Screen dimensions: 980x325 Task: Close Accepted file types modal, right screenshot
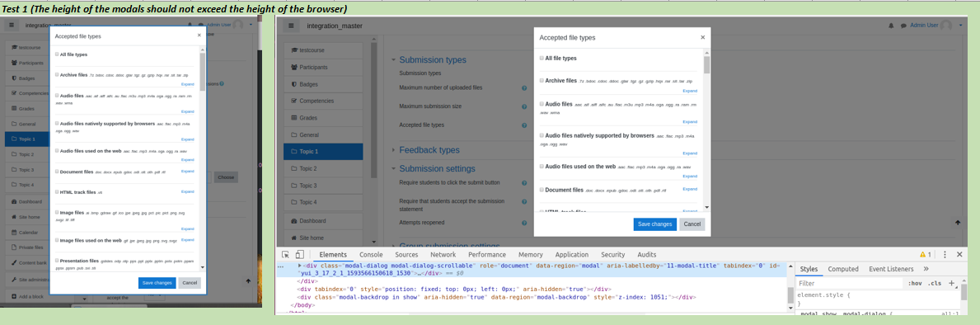[x=702, y=37]
